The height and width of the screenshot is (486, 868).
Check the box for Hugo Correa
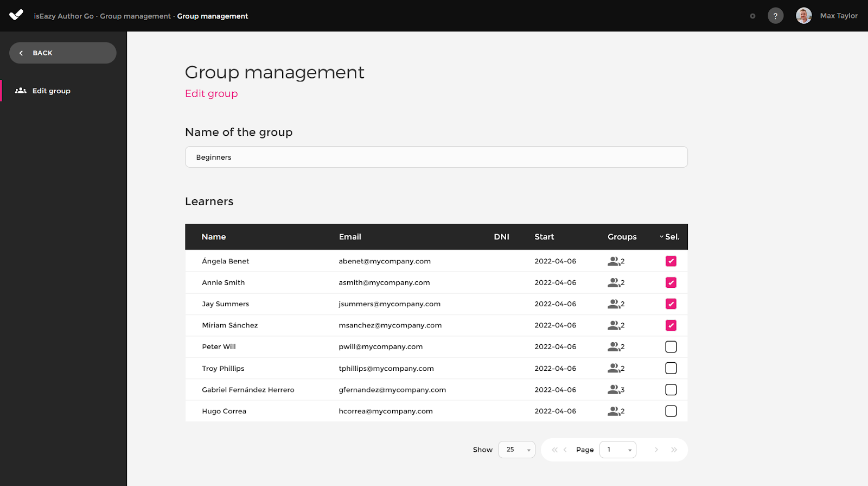coord(671,411)
